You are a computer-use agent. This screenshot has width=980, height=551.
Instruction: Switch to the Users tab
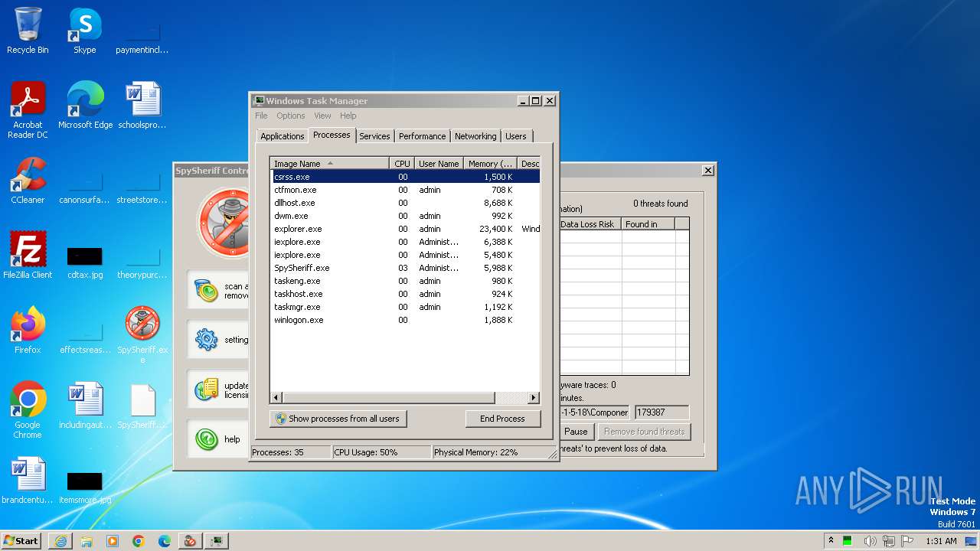click(516, 136)
